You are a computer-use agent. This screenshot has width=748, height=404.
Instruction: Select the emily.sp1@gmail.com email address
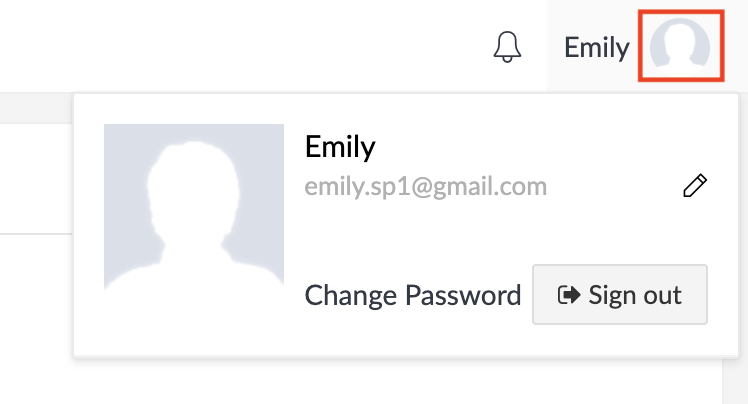pyautogui.click(x=426, y=186)
